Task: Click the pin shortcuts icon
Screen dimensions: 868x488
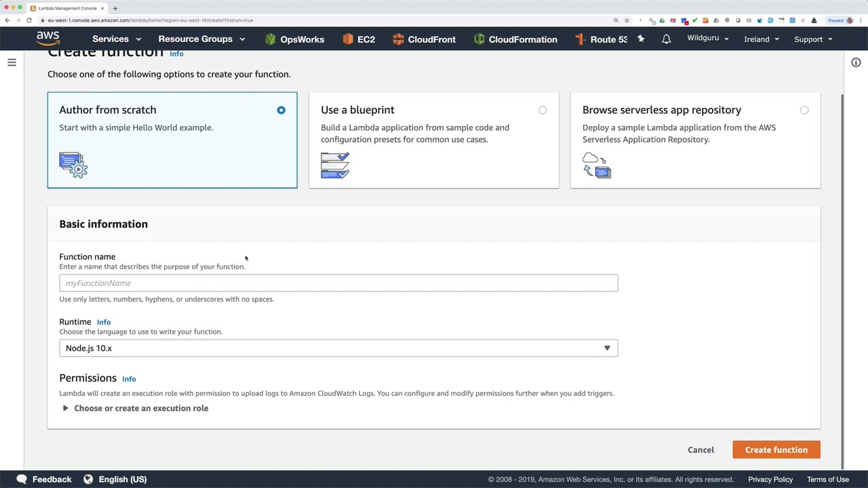Action: 641,39
